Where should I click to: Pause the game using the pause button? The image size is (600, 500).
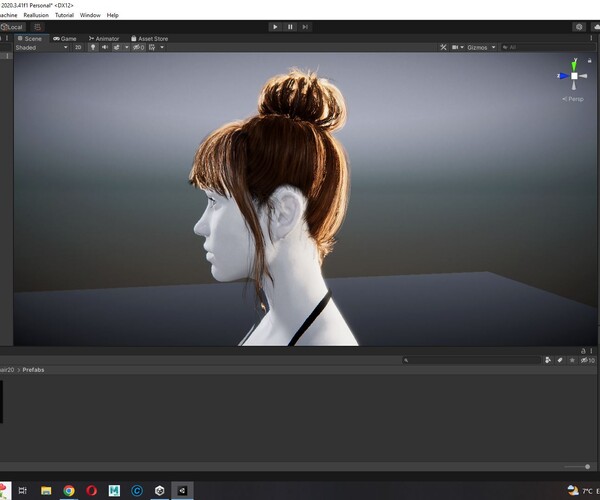click(x=290, y=27)
